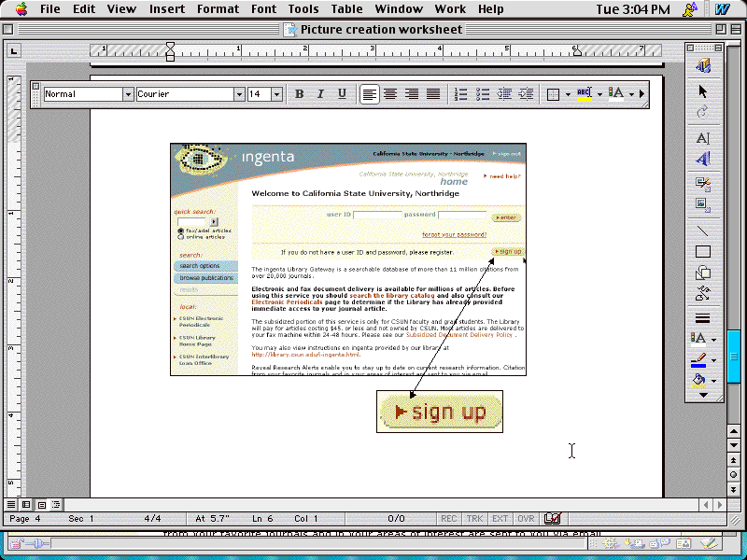
Task: Open the Insert menu
Action: [x=167, y=9]
